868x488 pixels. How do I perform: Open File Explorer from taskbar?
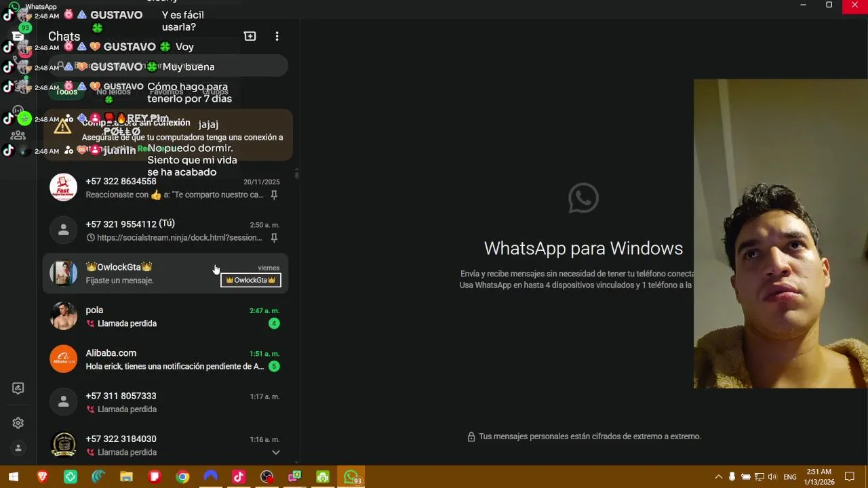(126, 477)
